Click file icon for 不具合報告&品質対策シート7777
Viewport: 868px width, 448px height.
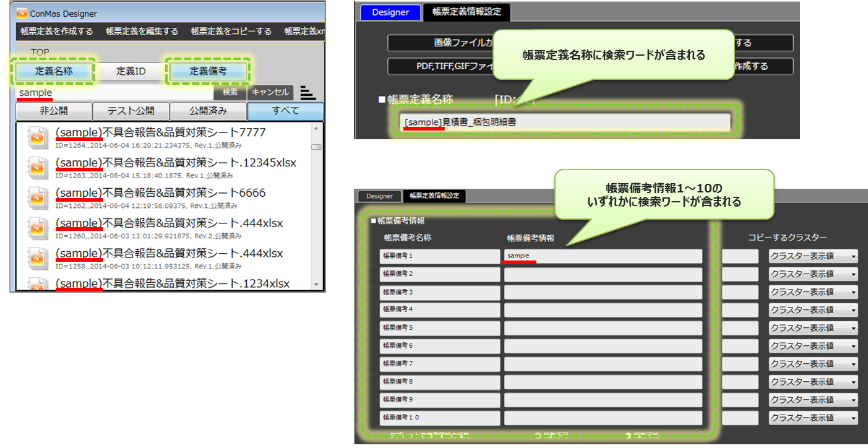pyautogui.click(x=37, y=139)
